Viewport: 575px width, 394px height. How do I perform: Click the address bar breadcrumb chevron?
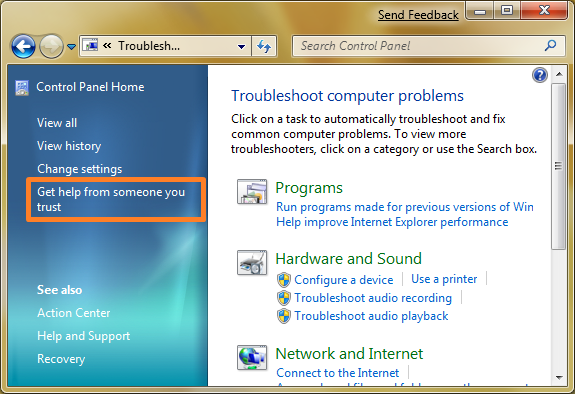click(x=107, y=45)
